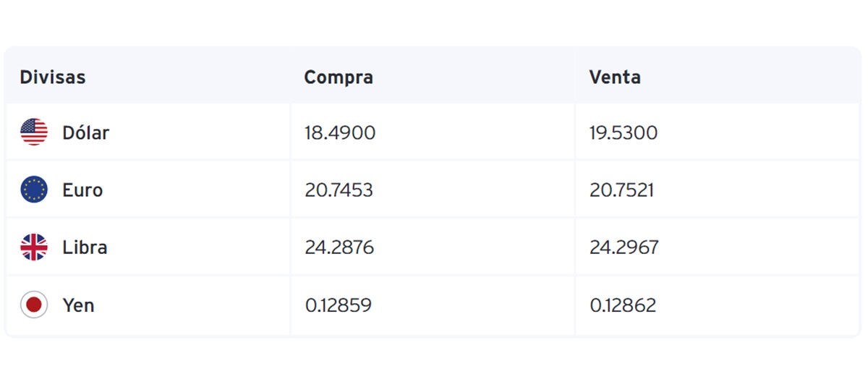The image size is (868, 390).
Task: Click the United States flag icon
Action: coord(34,132)
